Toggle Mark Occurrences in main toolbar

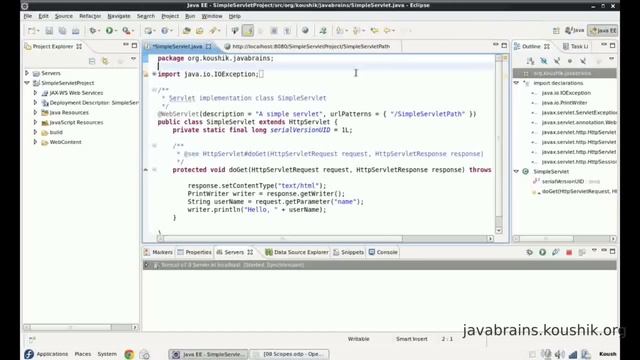[x=248, y=31]
